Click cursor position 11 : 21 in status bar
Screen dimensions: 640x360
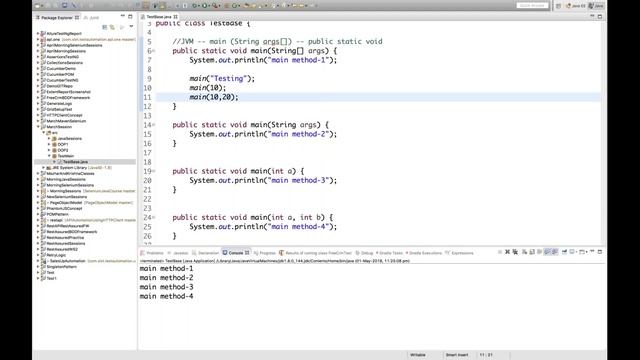click(x=486, y=355)
